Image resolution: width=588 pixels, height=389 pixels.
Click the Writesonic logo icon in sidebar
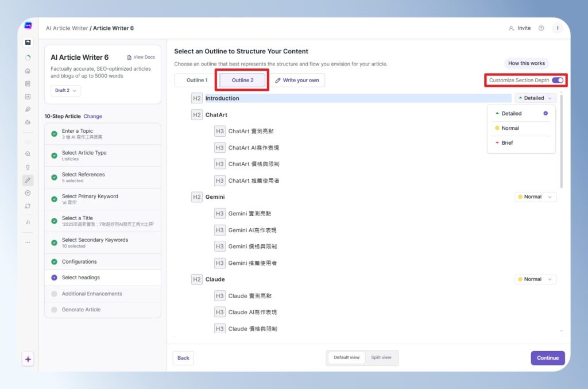click(x=28, y=25)
